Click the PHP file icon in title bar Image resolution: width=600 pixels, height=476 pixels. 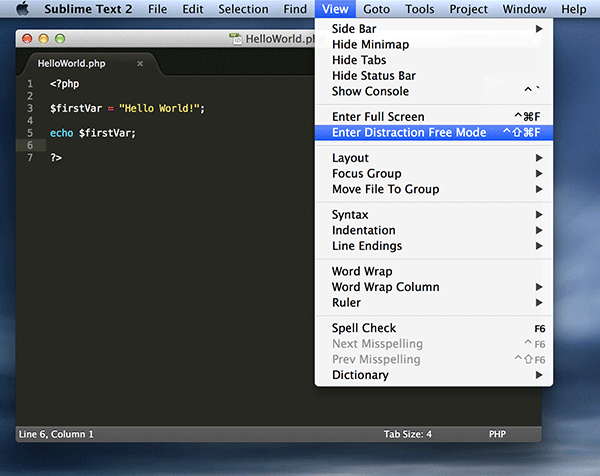pyautogui.click(x=236, y=39)
